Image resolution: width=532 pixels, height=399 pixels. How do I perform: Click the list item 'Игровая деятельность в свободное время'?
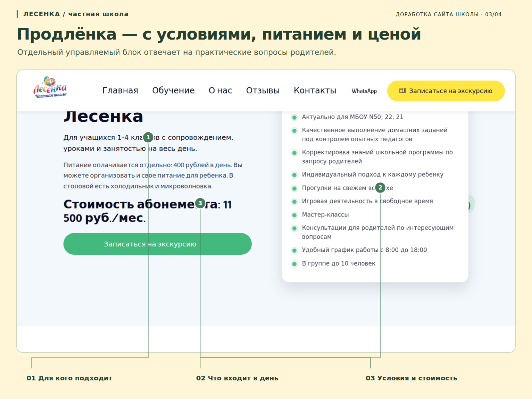[362, 201]
